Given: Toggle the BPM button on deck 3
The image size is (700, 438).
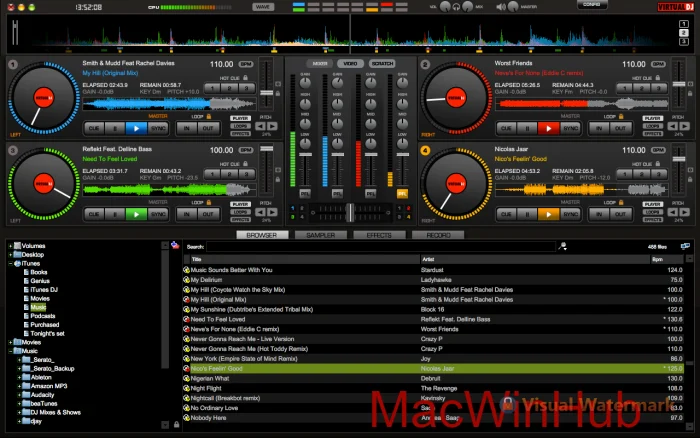Looking at the screenshot, I should pyautogui.click(x=246, y=150).
